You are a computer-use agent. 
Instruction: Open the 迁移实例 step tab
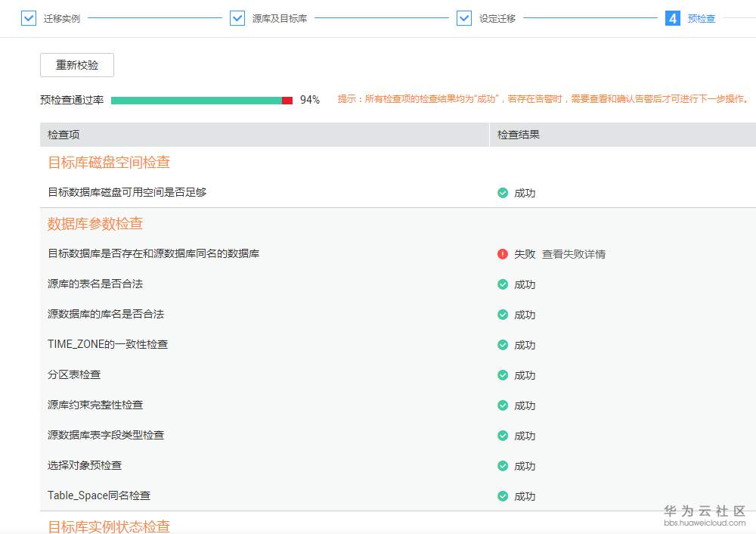[x=62, y=19]
